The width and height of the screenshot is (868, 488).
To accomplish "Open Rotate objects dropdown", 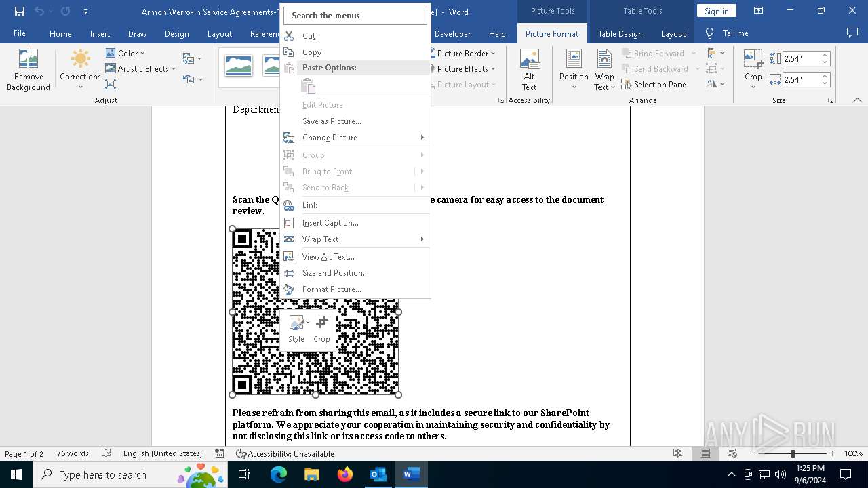I will [715, 84].
